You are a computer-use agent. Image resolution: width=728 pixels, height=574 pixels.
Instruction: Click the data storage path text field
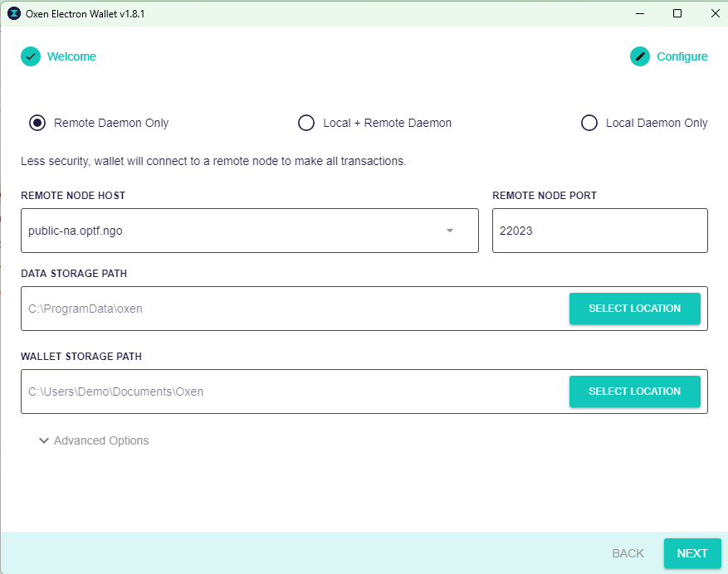click(296, 309)
